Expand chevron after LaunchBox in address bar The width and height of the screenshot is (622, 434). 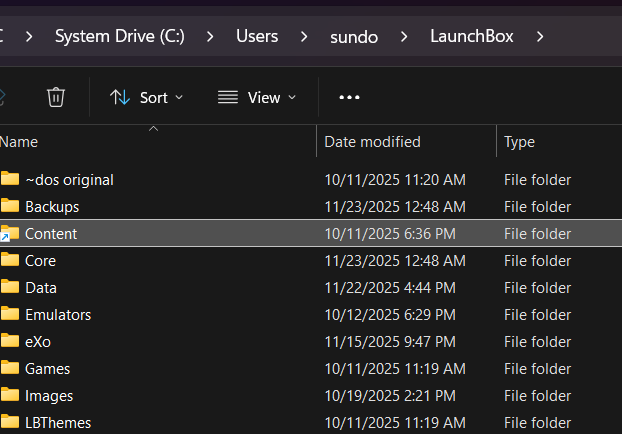coord(541,37)
